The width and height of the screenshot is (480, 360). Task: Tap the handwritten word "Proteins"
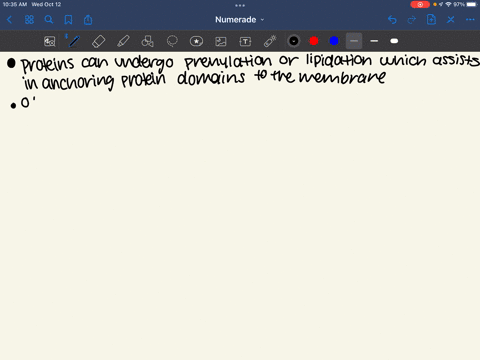(47, 65)
